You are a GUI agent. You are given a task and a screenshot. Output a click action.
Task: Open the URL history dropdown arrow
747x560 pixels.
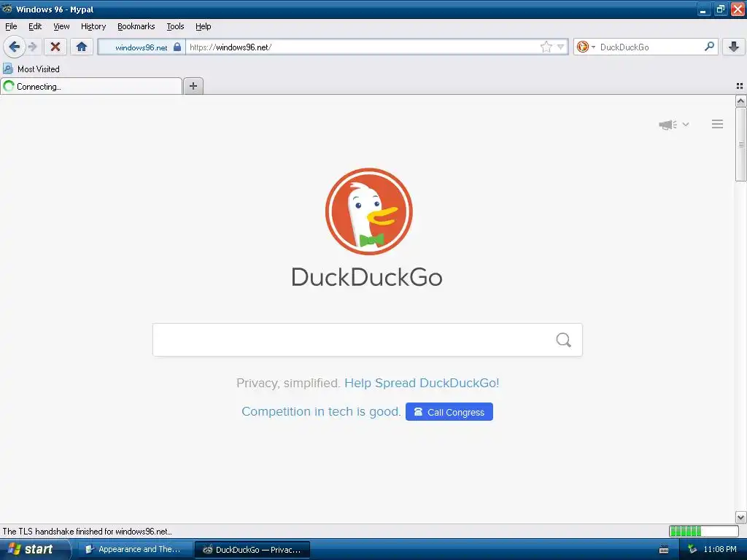click(561, 47)
